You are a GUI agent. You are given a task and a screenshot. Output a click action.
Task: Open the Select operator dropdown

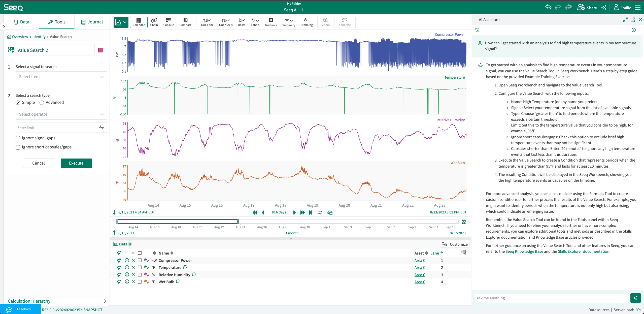pyautogui.click(x=61, y=114)
